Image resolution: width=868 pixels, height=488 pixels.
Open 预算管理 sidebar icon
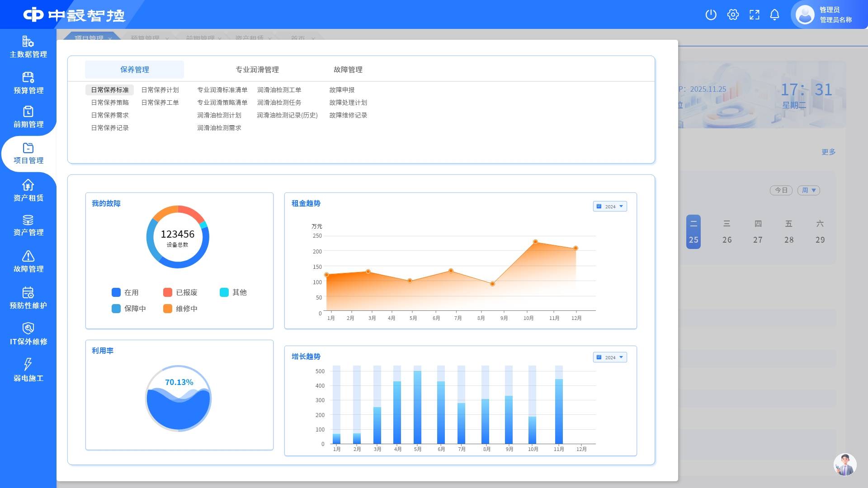[x=28, y=78]
